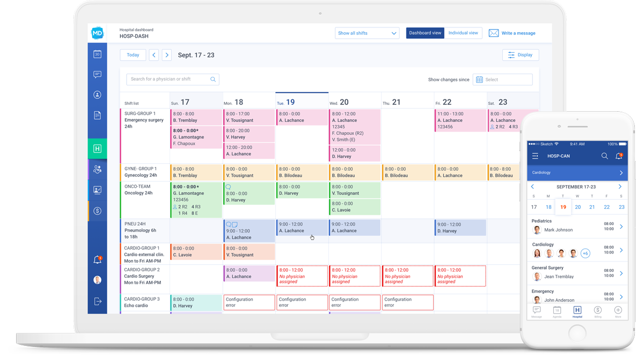Image resolution: width=644 pixels, height=355 pixels.
Task: Open the messages icon in the left sidebar
Action: coord(98,75)
